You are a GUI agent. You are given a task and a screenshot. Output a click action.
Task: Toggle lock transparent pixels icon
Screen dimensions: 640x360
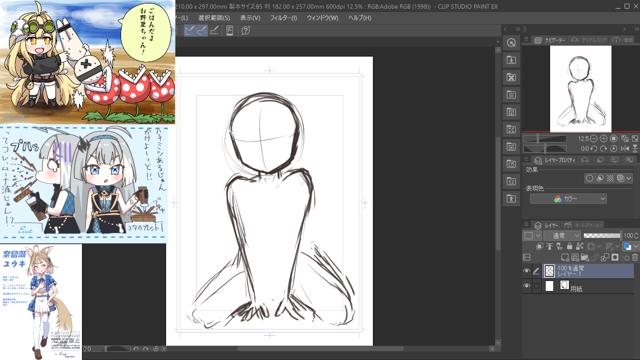pyautogui.click(x=580, y=247)
